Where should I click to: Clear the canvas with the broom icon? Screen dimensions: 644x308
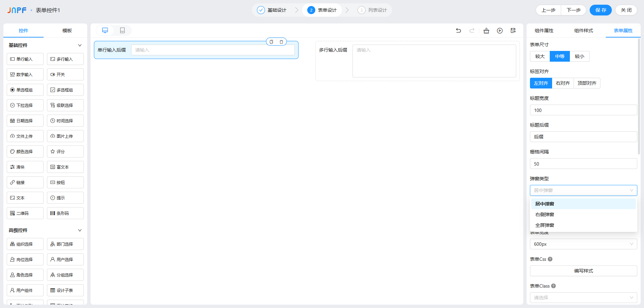tap(486, 30)
